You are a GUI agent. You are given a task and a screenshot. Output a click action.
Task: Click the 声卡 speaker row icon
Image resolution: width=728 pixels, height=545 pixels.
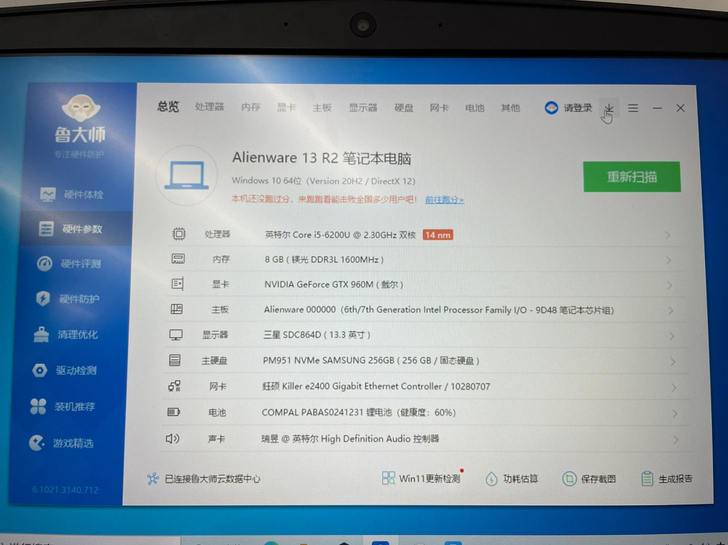(173, 438)
